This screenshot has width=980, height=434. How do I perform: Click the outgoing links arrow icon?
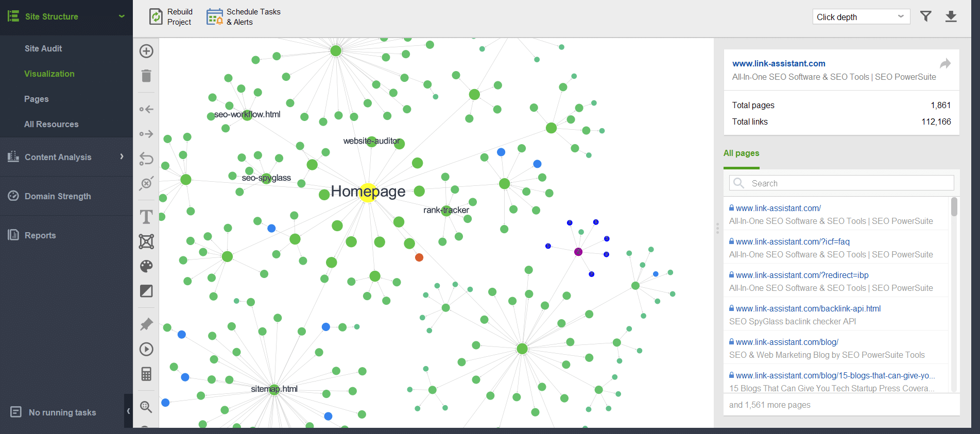tap(146, 134)
